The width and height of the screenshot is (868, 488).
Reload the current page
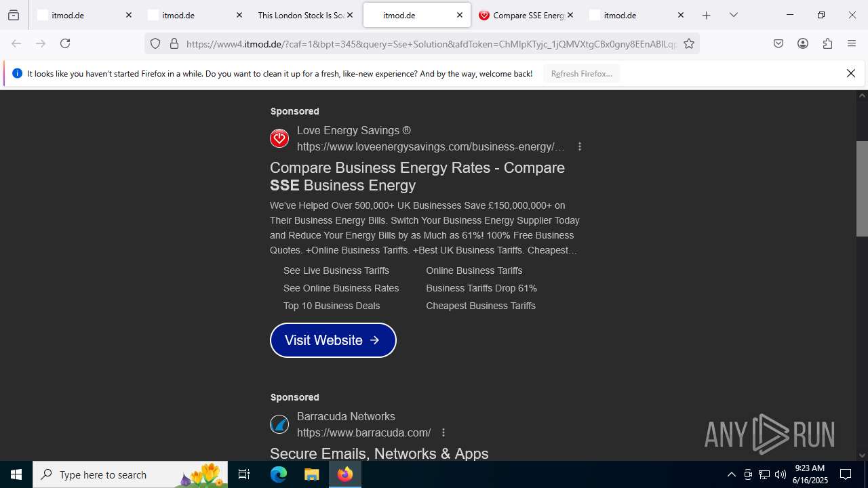click(x=65, y=43)
